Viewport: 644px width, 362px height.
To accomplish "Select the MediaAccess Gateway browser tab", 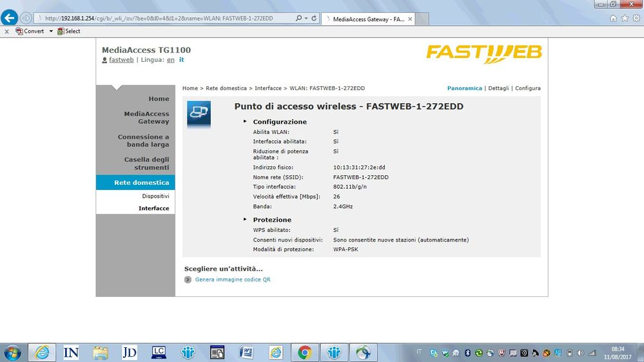I will click(368, 19).
